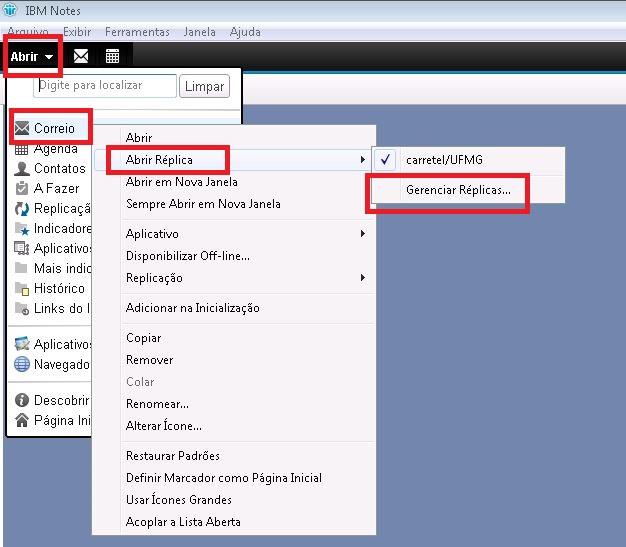Click the Mais indicadores folder icon
This screenshot has width=626, height=547.
(21, 268)
